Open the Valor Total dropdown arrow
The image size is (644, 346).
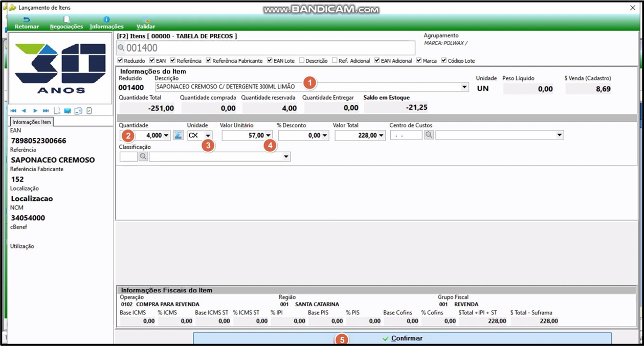[x=381, y=135]
